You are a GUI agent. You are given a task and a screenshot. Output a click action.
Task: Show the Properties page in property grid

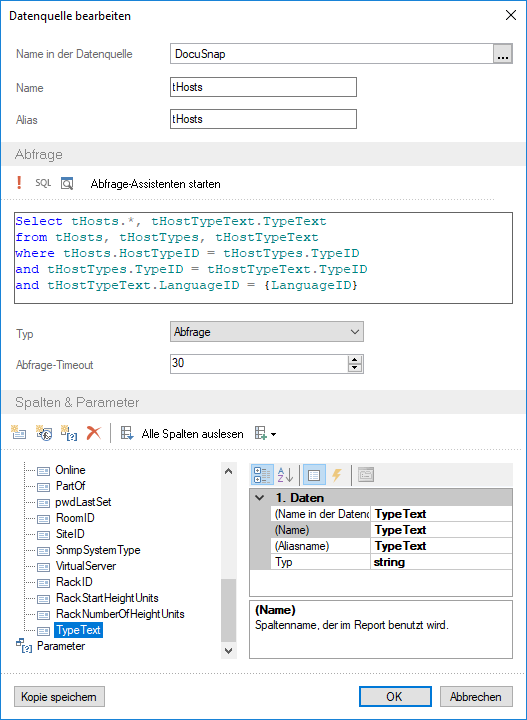point(314,475)
